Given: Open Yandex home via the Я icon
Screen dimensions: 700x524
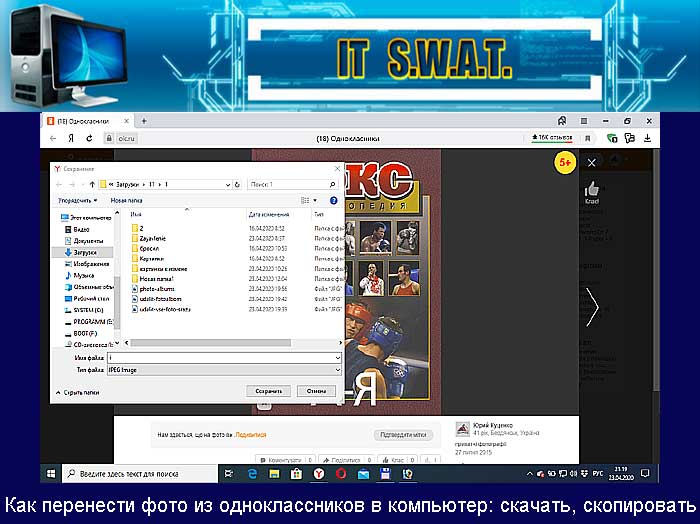Looking at the screenshot, I should (x=71, y=138).
